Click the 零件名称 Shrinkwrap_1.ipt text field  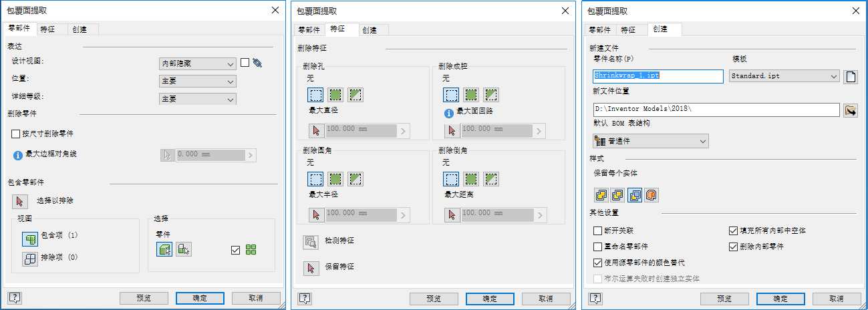(x=658, y=76)
